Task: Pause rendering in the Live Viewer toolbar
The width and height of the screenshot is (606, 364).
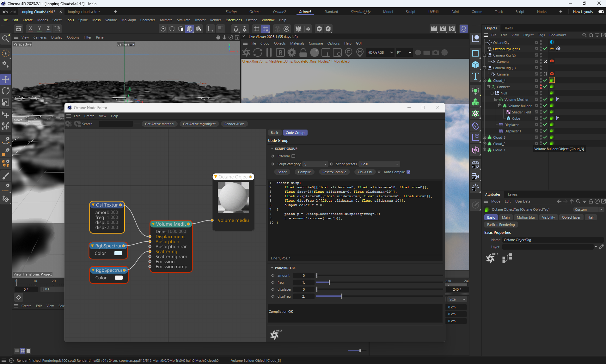Action: (269, 53)
